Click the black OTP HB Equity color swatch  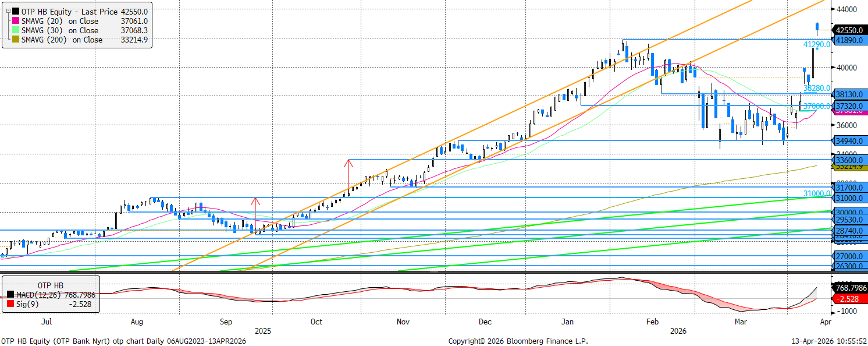(15, 11)
